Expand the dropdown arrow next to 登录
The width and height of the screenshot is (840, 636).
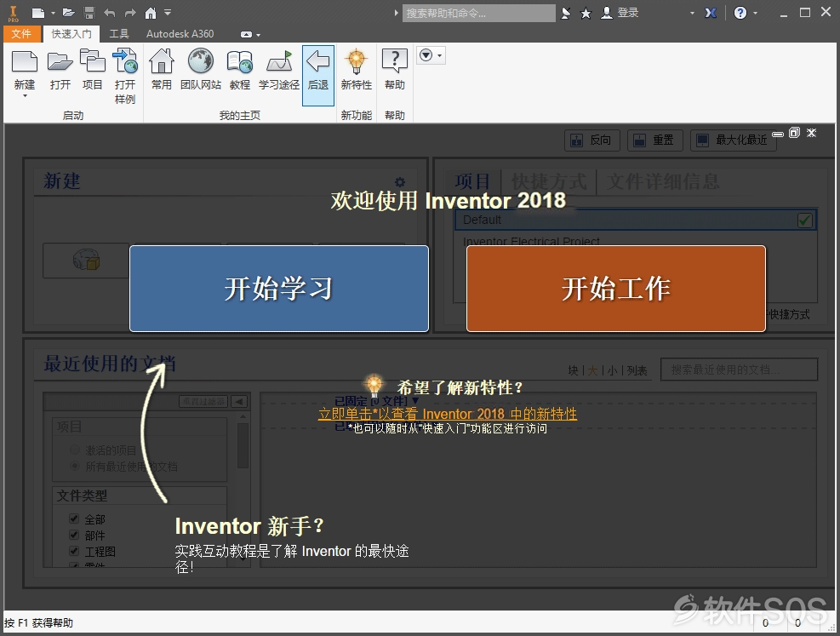click(x=692, y=13)
